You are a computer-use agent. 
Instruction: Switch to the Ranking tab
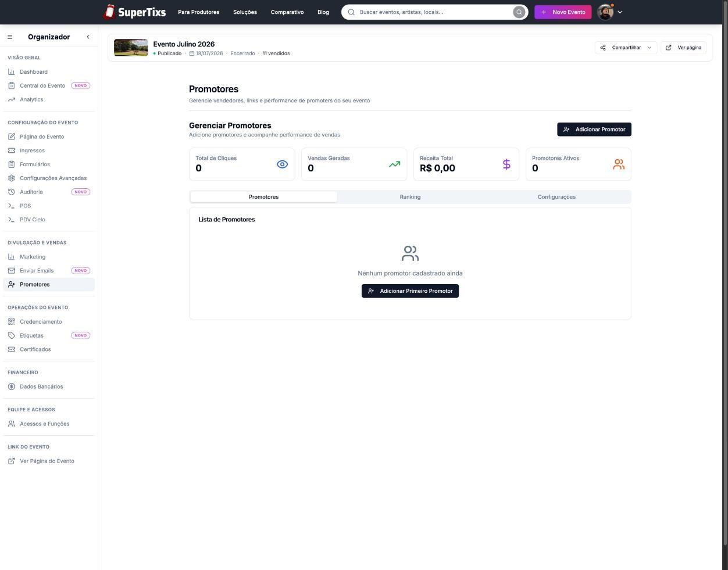pos(410,197)
